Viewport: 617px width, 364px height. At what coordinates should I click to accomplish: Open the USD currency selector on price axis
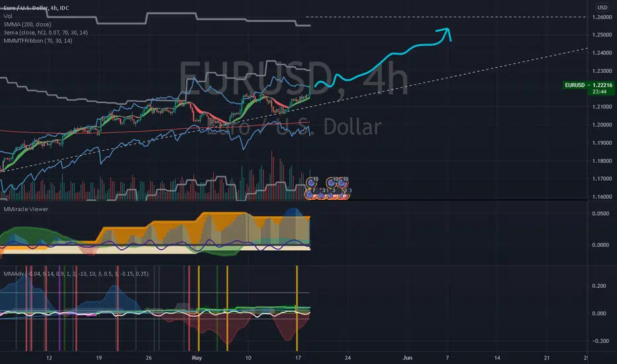(602, 7)
